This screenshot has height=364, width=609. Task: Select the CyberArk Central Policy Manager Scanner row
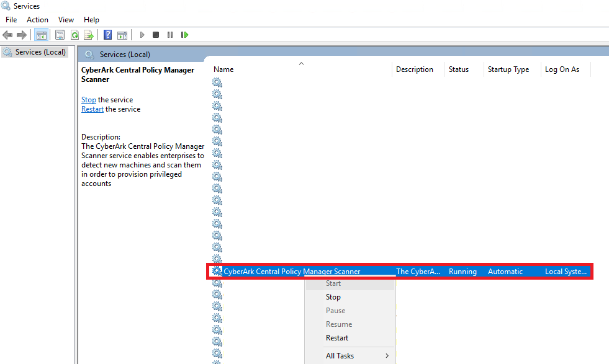292,271
